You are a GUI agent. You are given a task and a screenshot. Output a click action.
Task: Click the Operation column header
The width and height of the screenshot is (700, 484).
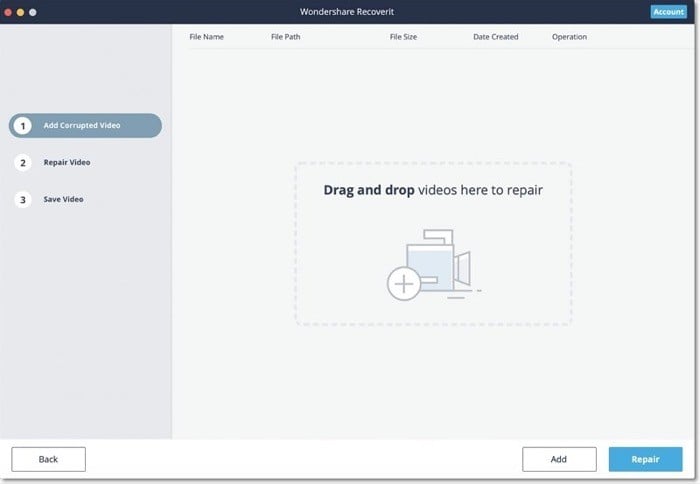[569, 37]
